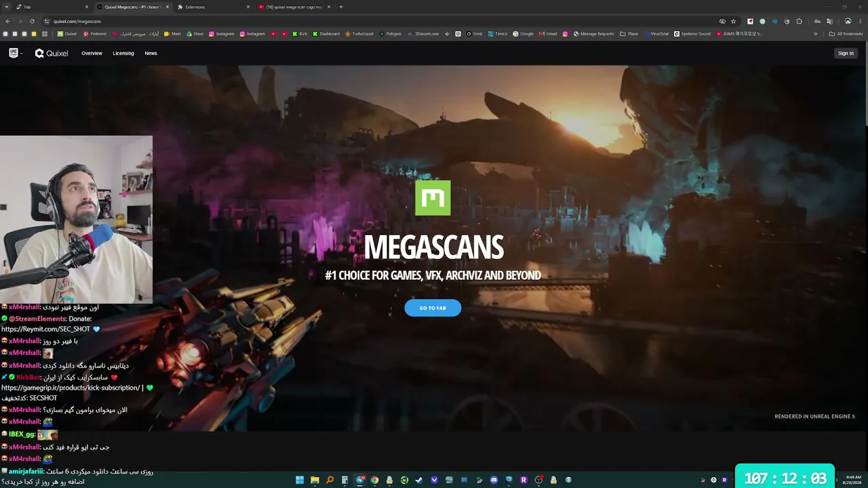Open the Gmail bookmark
Screen dimensions: 868x488
(x=548, y=34)
